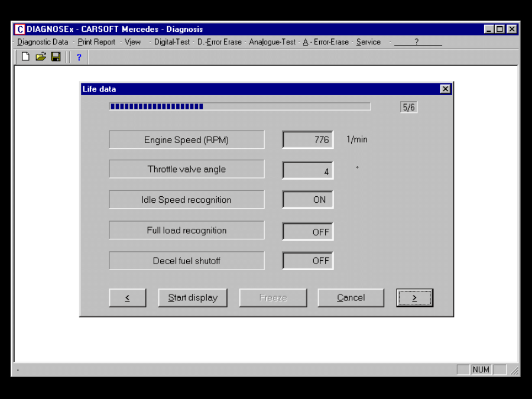
Task: Click the Open folder toolbar icon
Action: (x=41, y=57)
